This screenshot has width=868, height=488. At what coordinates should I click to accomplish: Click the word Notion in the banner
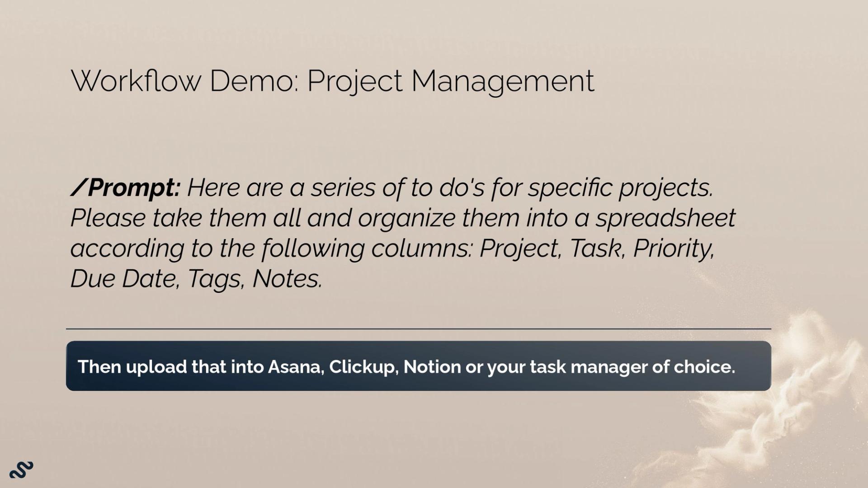click(x=432, y=367)
